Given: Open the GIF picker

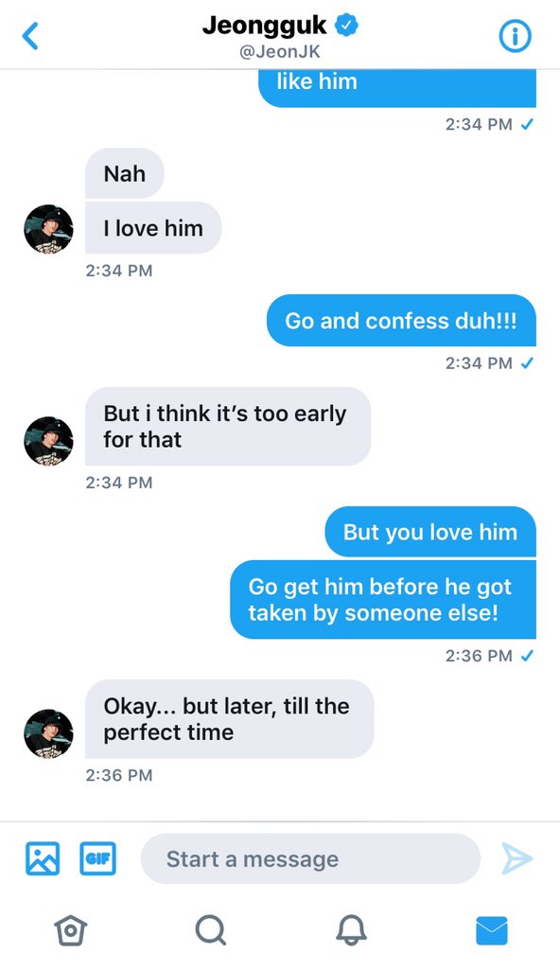Looking at the screenshot, I should [97, 858].
